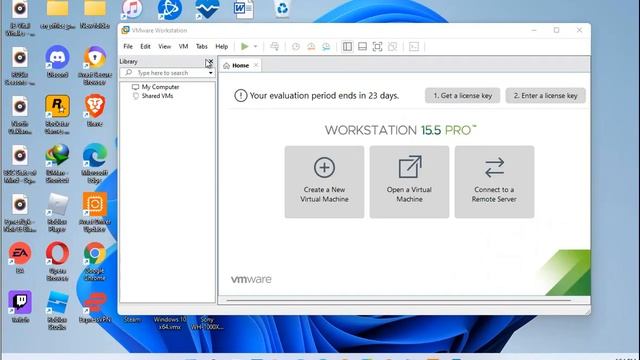Click the console view toolbar icon
The height and width of the screenshot is (360, 640).
coord(414,47)
